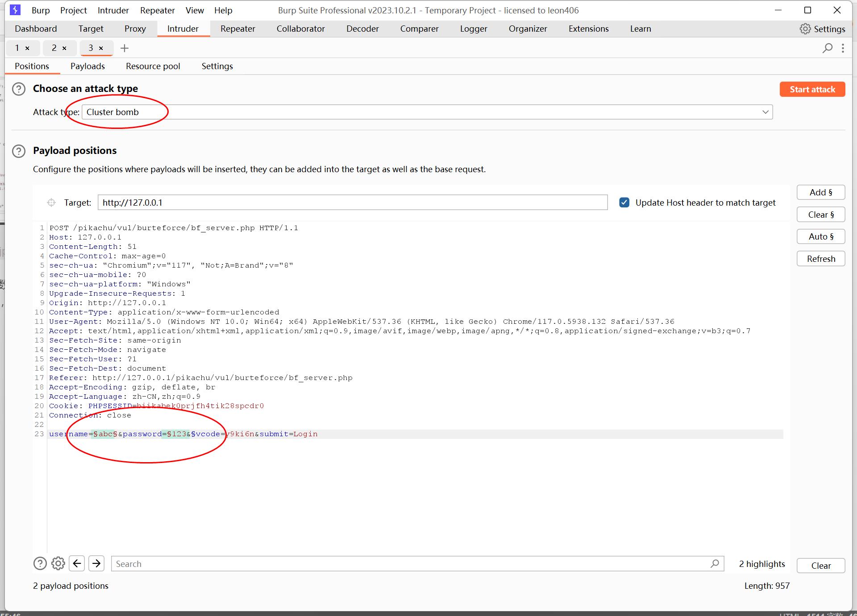Open the View menu
The image size is (857, 616).
click(x=195, y=10)
